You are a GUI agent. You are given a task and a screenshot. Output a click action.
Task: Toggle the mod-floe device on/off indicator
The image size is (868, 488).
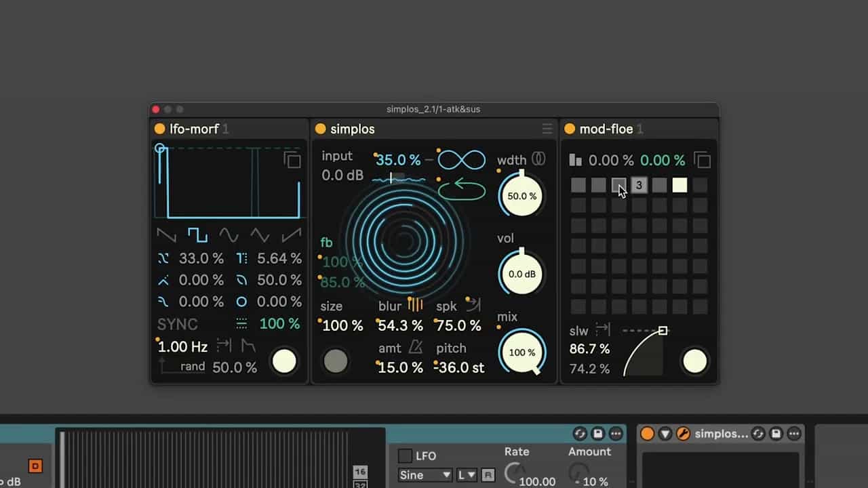[570, 129]
